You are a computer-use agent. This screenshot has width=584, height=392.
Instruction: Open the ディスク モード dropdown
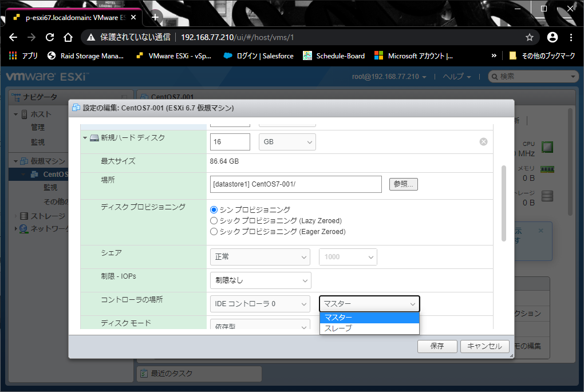[260, 324]
